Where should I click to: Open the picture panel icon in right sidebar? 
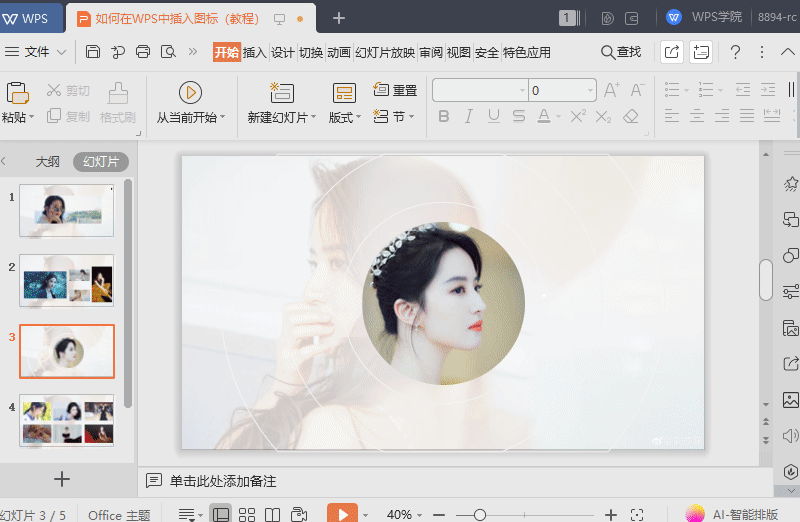tap(790, 400)
